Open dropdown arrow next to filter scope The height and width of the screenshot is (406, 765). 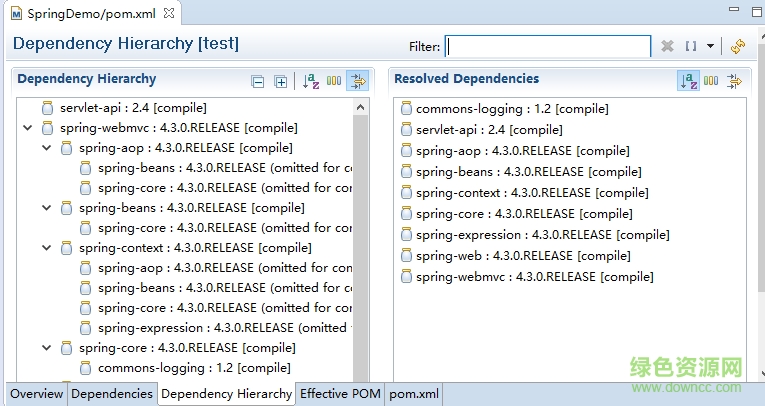(x=710, y=46)
